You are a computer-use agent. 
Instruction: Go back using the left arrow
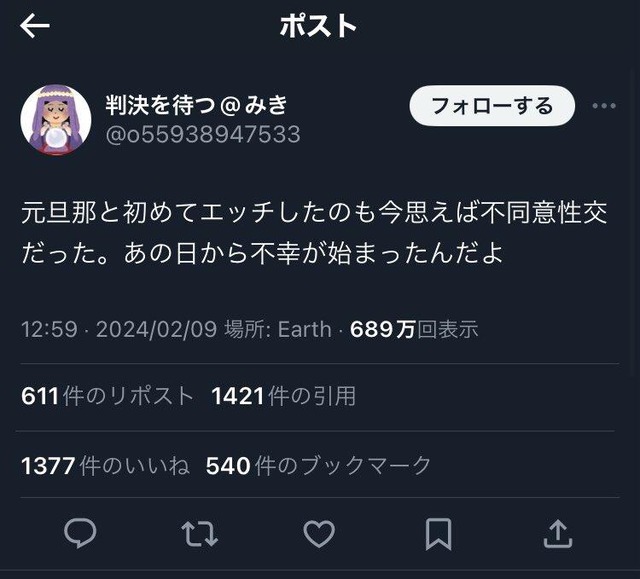click(x=35, y=26)
